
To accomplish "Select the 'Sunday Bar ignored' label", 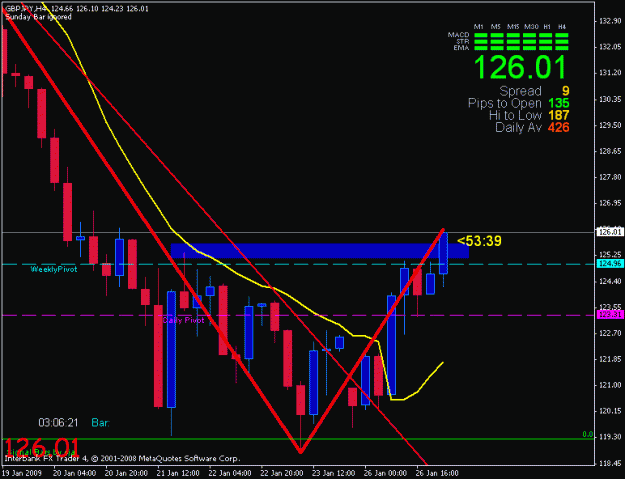I will click(38, 17).
